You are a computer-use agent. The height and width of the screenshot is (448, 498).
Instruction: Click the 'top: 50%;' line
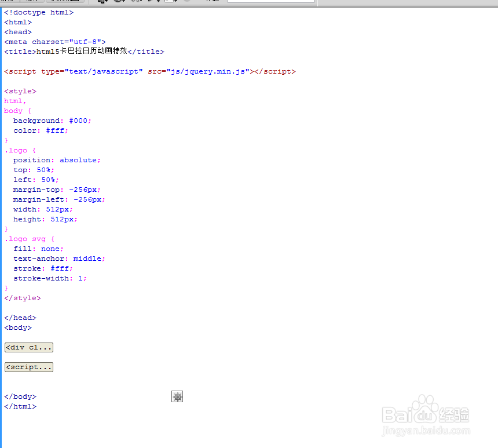click(x=34, y=170)
